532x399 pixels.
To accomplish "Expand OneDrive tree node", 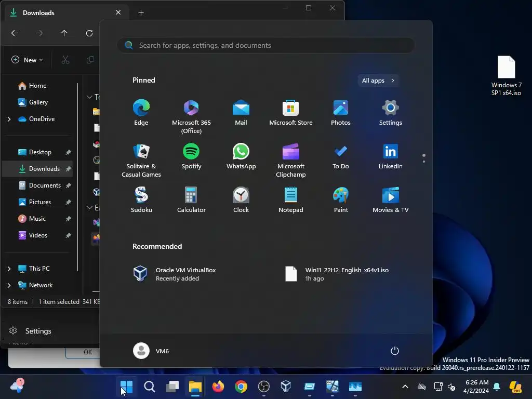I will 9,119.
